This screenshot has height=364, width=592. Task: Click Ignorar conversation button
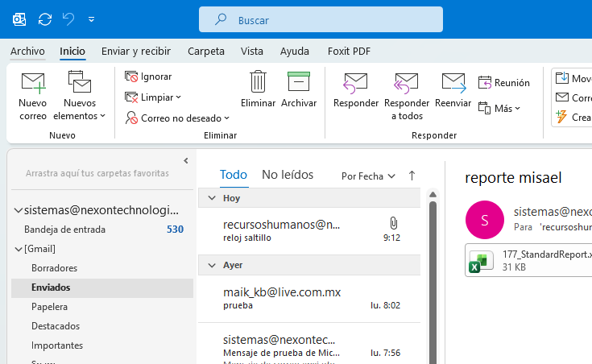click(148, 77)
